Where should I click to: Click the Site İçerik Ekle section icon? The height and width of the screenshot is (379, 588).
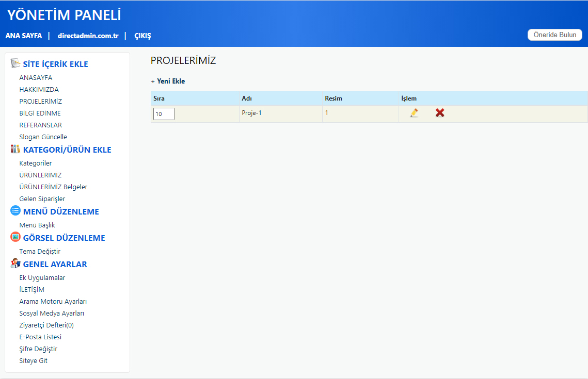[15, 63]
